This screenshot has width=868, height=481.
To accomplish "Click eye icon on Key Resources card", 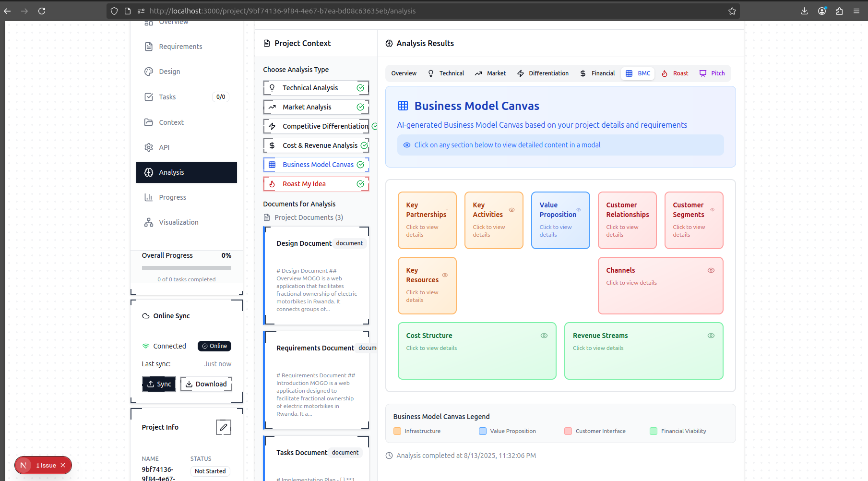I will tap(445, 275).
